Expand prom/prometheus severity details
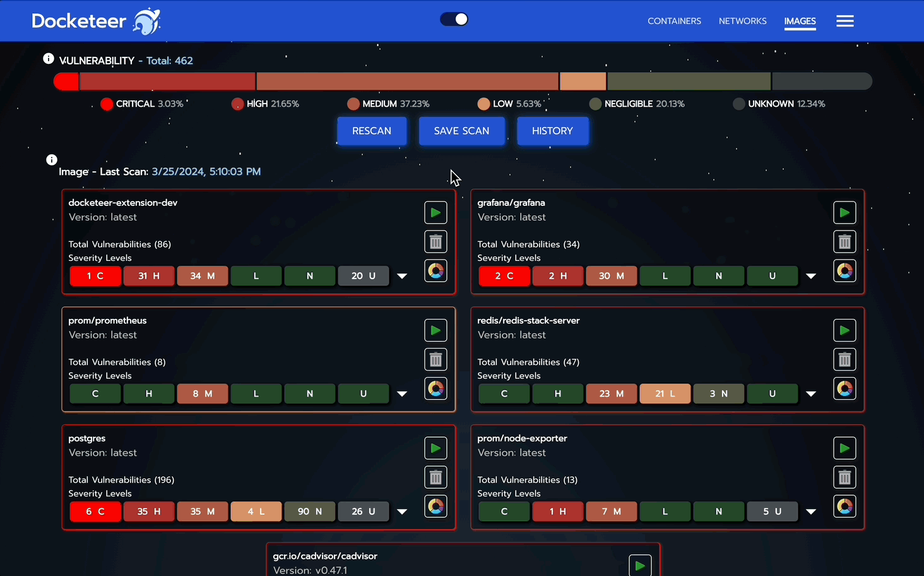The width and height of the screenshot is (924, 576). click(x=402, y=393)
